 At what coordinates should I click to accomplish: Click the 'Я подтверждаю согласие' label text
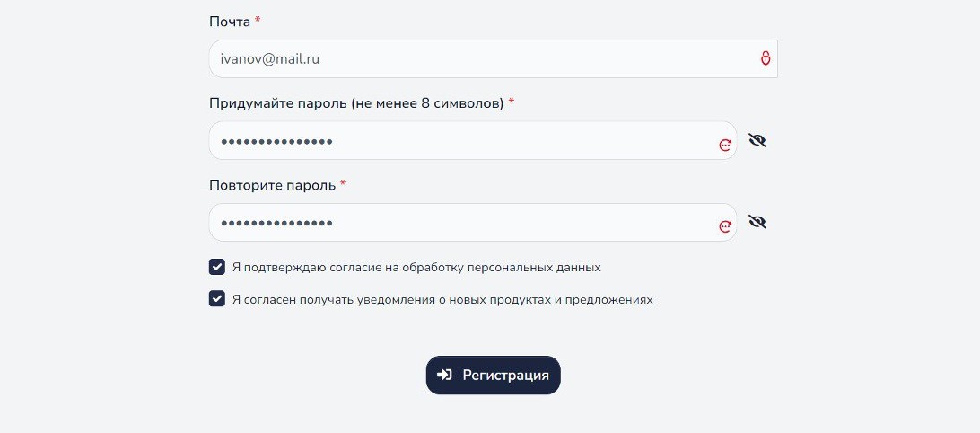(x=416, y=267)
